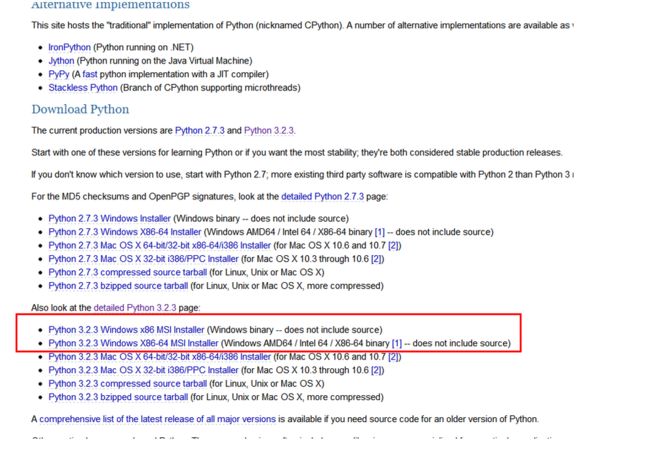Open the detailed Python 3.2.3 page link
Image resolution: width=650 pixels, height=449 pixels.
pyautogui.click(x=135, y=308)
